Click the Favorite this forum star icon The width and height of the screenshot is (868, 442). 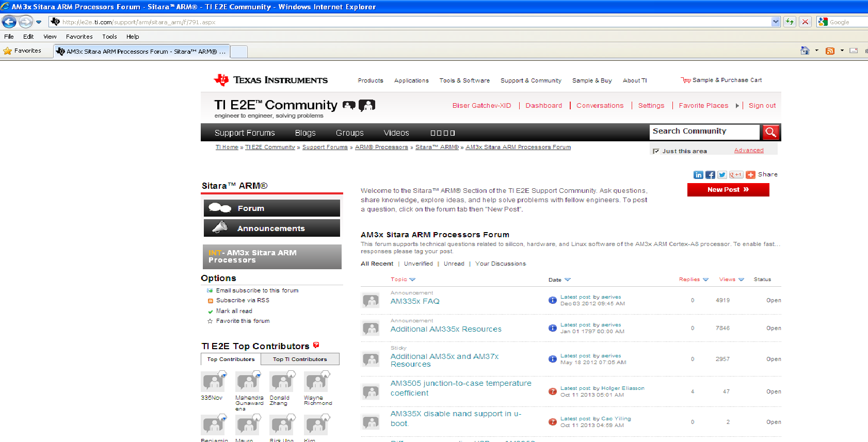pyautogui.click(x=210, y=321)
